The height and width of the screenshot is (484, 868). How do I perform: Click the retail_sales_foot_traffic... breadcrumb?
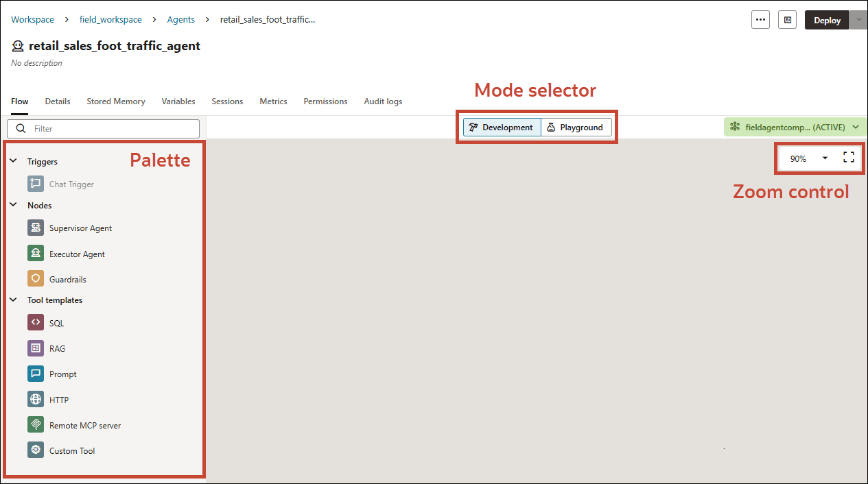(x=268, y=20)
